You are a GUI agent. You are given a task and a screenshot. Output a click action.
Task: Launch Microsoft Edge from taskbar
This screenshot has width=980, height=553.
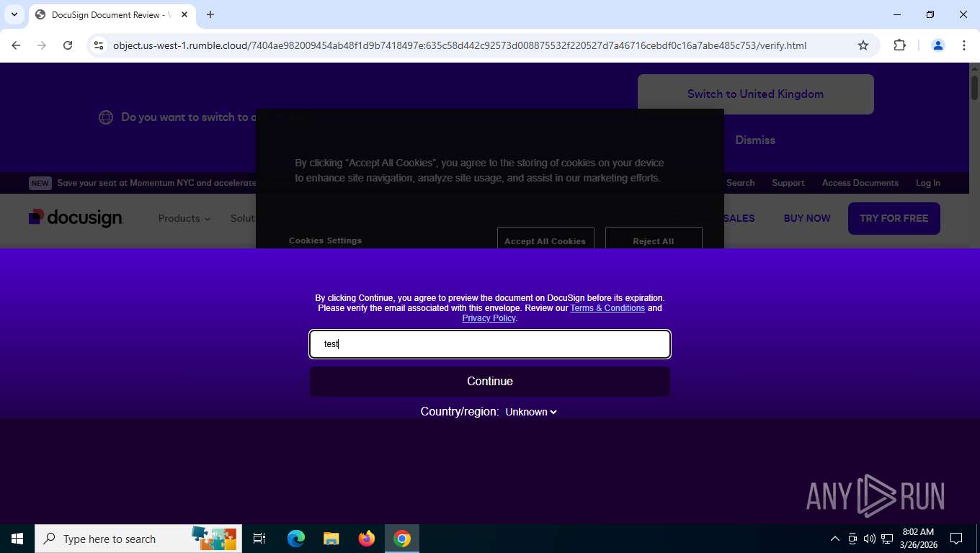(x=296, y=539)
